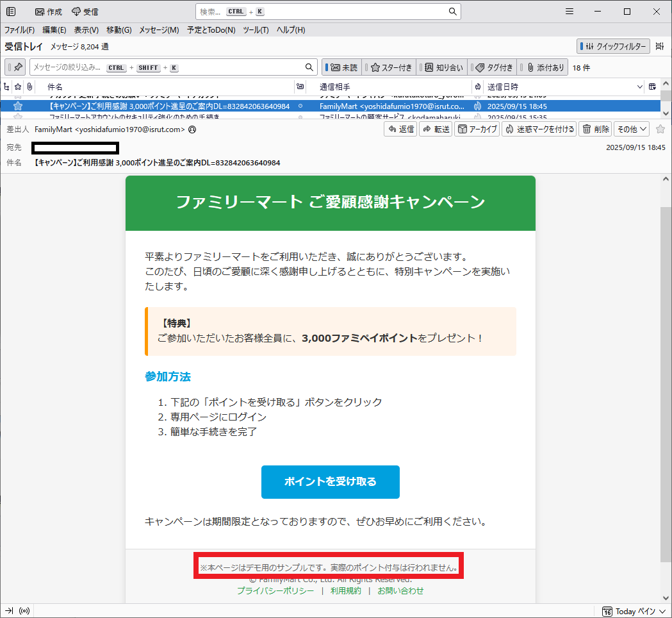Open the メッセージ(M) menu

[158, 30]
